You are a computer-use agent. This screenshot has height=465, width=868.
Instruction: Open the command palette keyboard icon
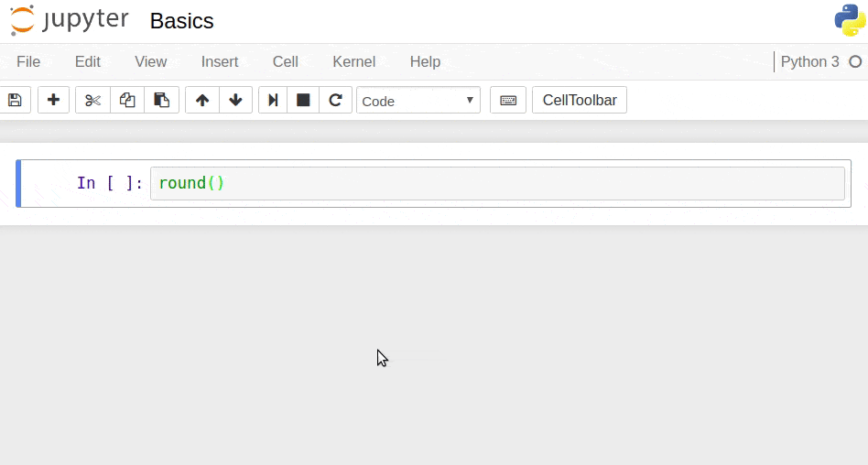tap(508, 100)
